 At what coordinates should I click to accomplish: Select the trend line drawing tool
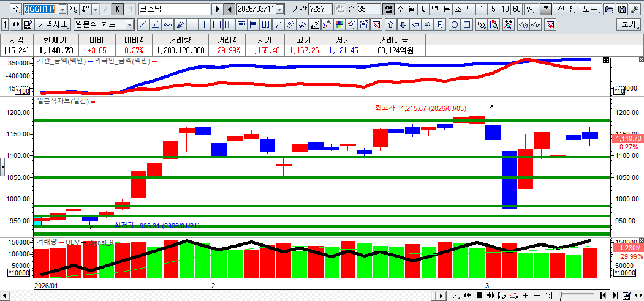pyautogui.click(x=142, y=24)
